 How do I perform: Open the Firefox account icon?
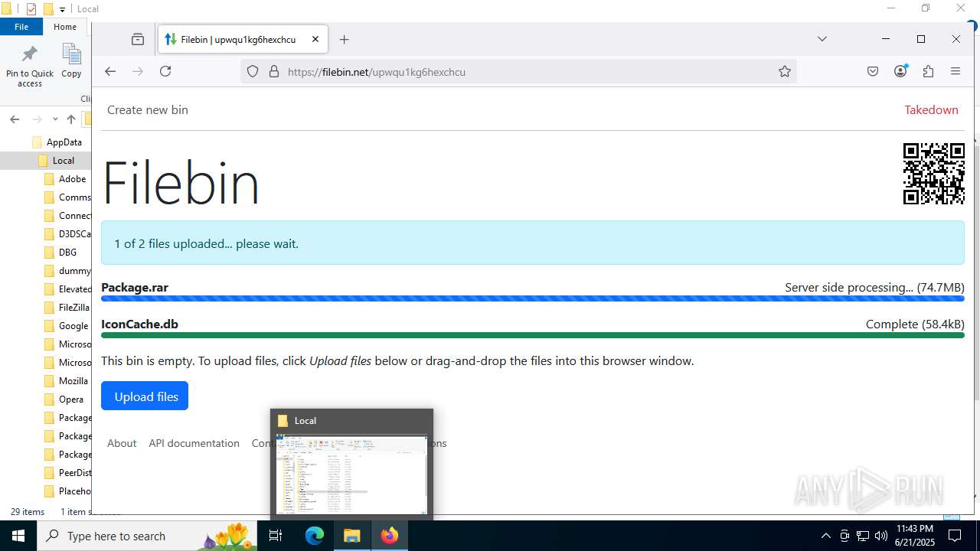point(900,71)
